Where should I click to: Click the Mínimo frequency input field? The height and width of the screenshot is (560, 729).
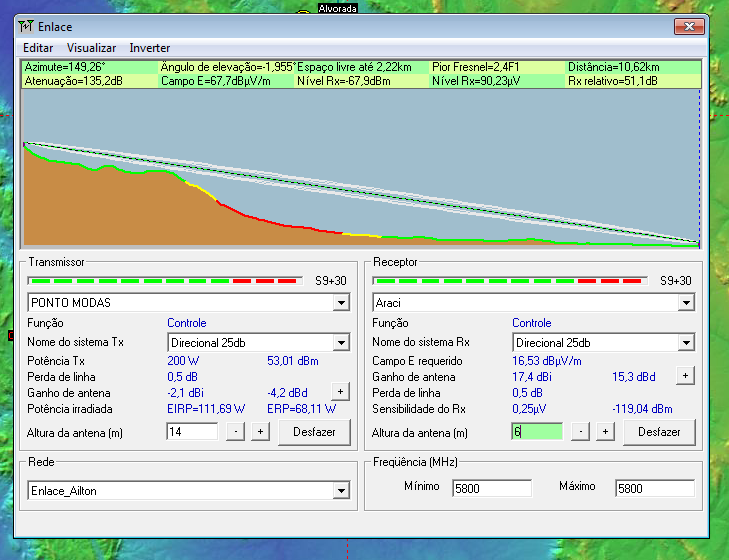tap(491, 489)
